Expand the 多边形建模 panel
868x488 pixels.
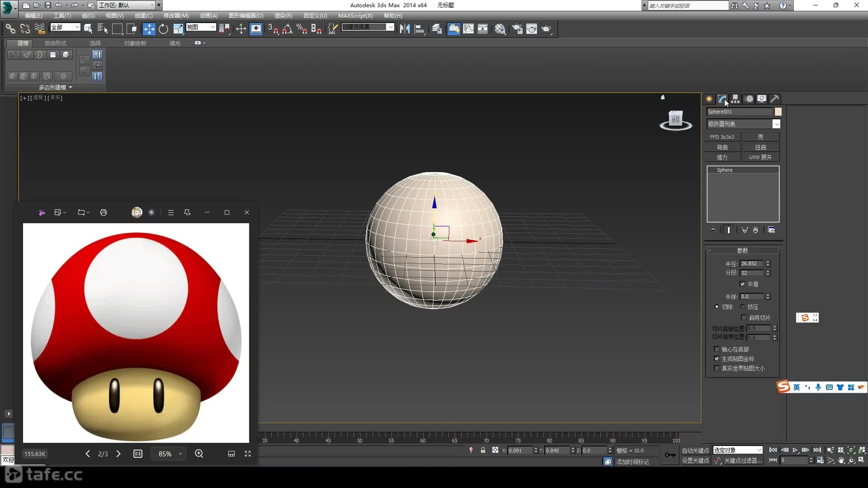tap(55, 87)
